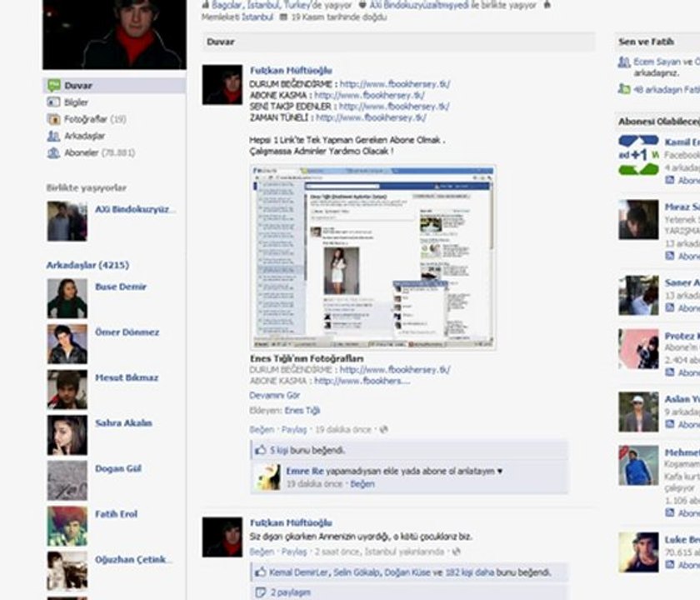Viewport: 700px width, 600px height.
Task: Open the Duvar sidebar tab
Action: point(114,85)
